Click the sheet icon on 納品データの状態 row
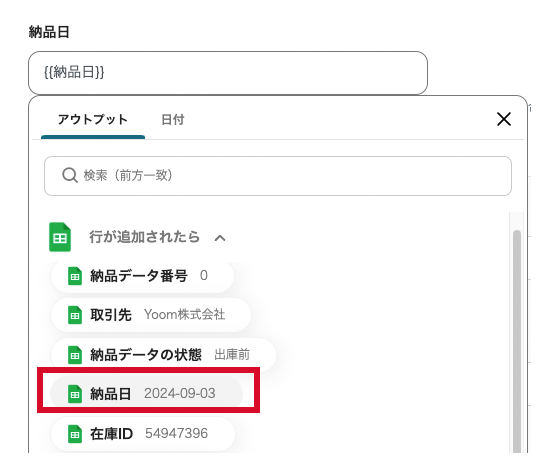Screen dimensions: 551x472 [74, 355]
